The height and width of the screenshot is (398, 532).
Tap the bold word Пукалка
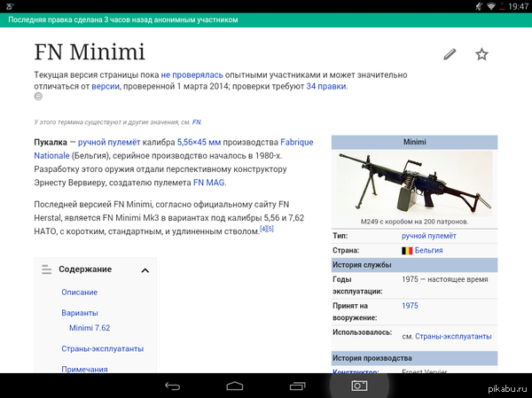(x=51, y=142)
